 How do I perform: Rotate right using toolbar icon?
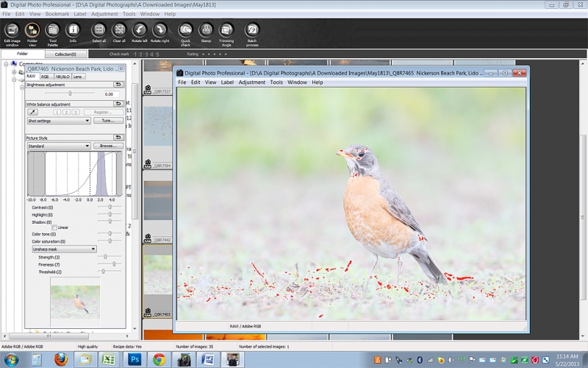tap(159, 33)
